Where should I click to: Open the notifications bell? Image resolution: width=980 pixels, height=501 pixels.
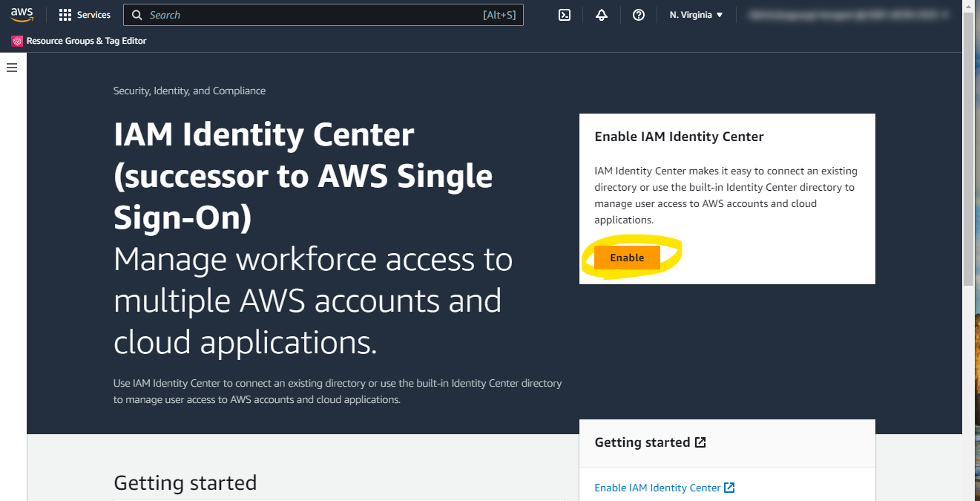tap(602, 15)
